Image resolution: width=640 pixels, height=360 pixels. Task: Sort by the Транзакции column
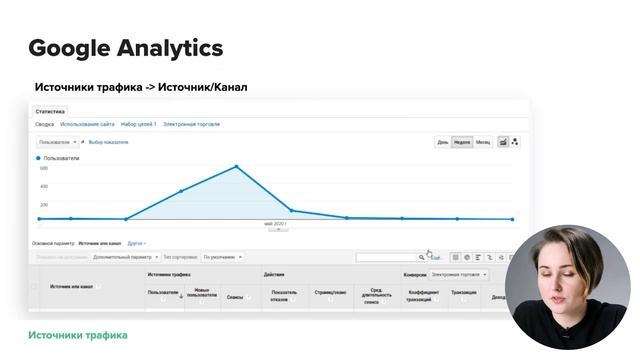(x=464, y=292)
